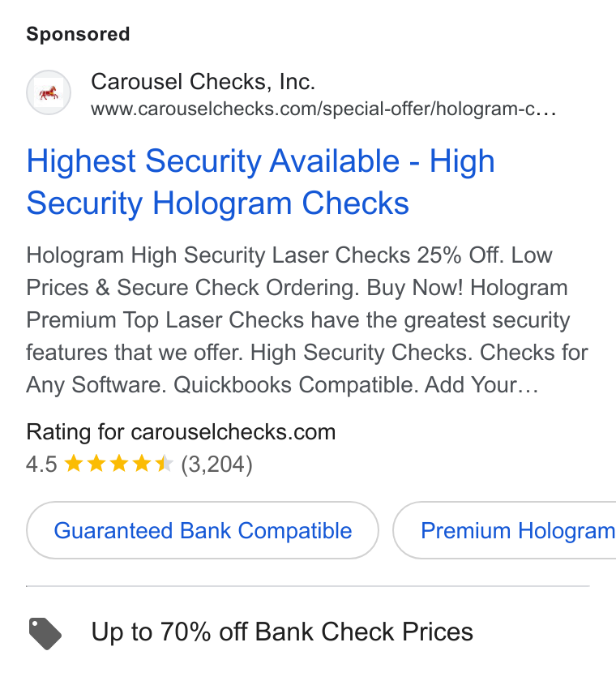616x681 pixels.
Task: Click the first gold rating star
Action: 74,464
